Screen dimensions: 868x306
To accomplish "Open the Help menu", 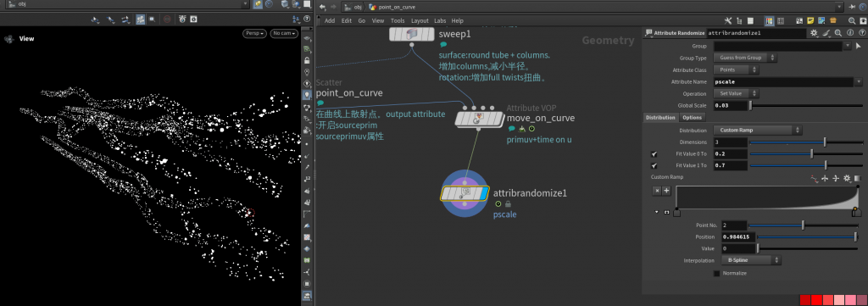I will (x=457, y=21).
